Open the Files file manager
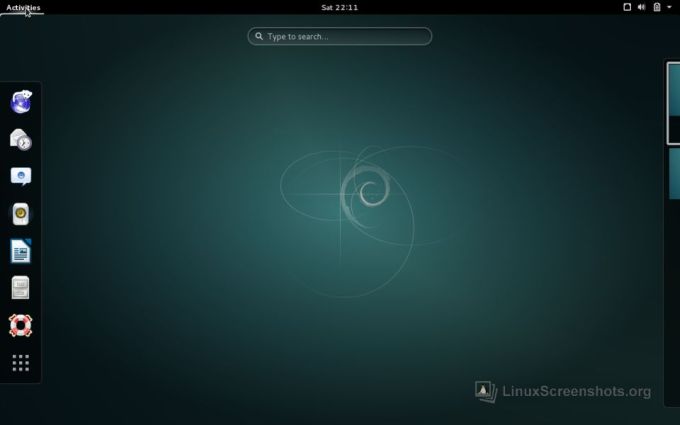 21,288
